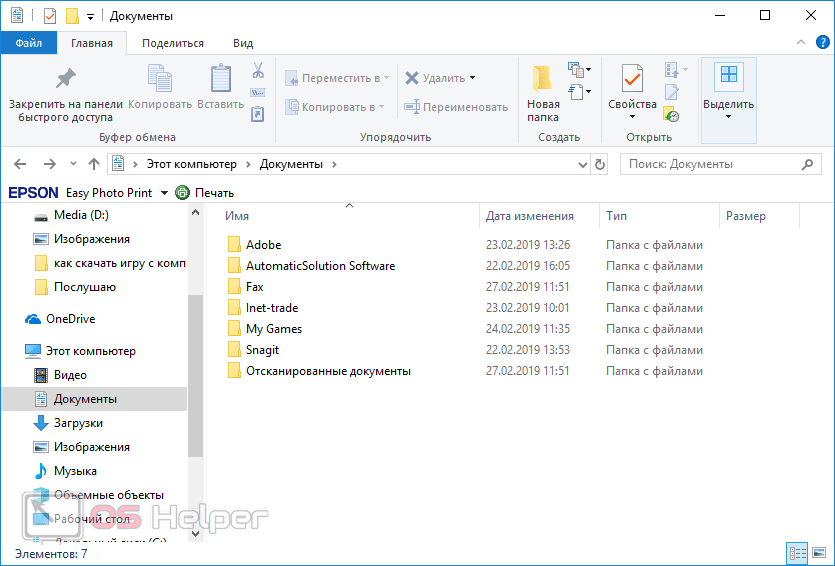Open the help question mark icon

(821, 43)
